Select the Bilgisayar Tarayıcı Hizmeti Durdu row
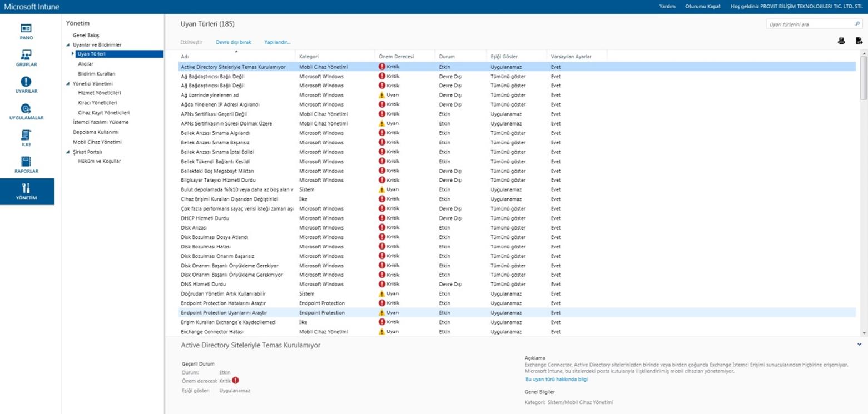Viewport: 868px width, 414px height. [x=517, y=180]
